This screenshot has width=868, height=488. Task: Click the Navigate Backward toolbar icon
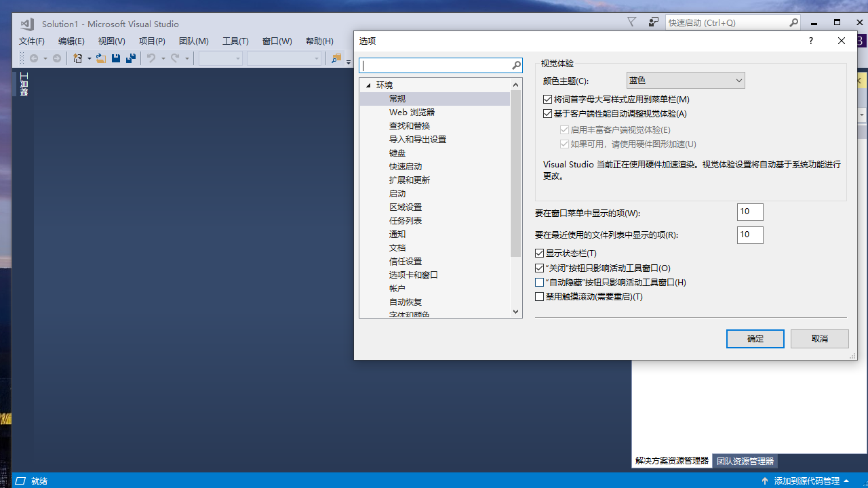(35, 58)
